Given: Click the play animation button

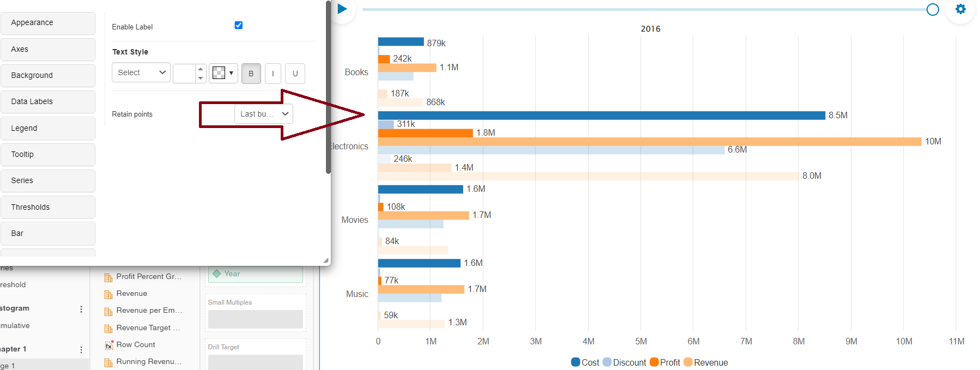Looking at the screenshot, I should click(342, 9).
